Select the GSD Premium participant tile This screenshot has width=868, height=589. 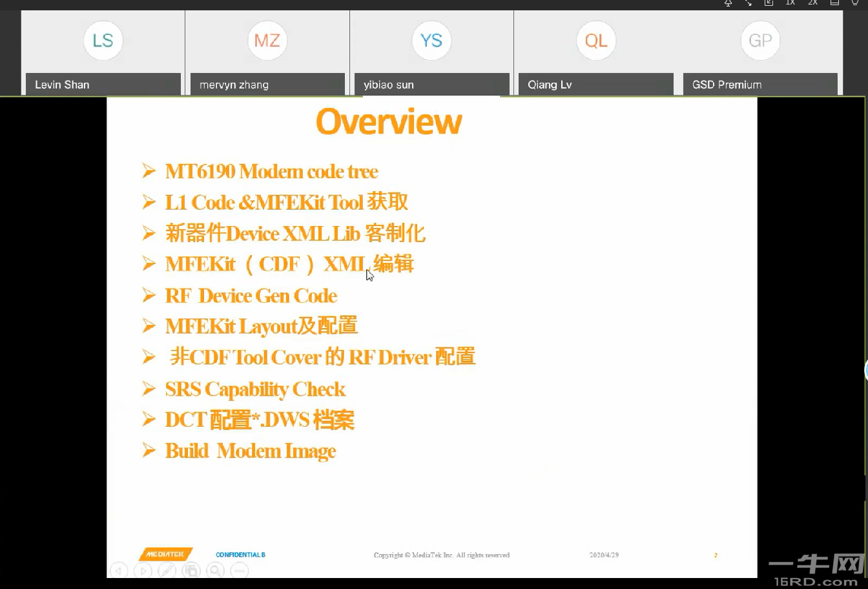760,48
